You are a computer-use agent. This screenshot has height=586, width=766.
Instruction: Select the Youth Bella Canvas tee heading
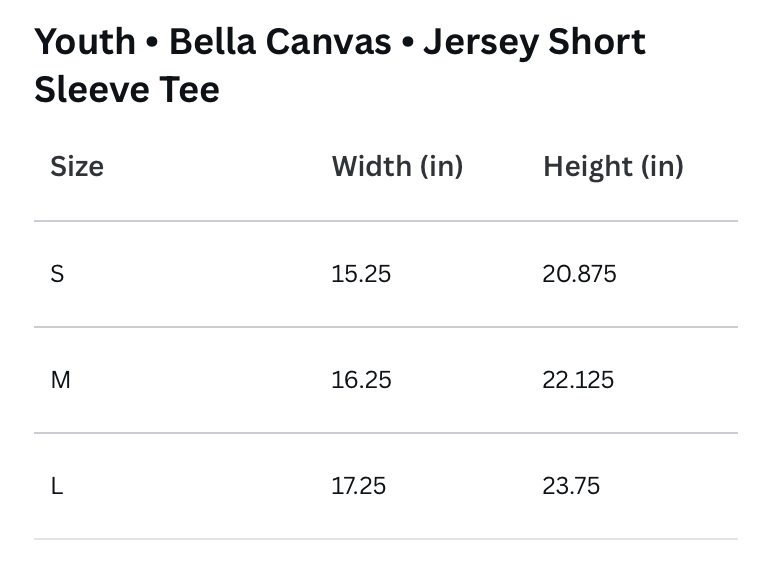[x=340, y=65]
